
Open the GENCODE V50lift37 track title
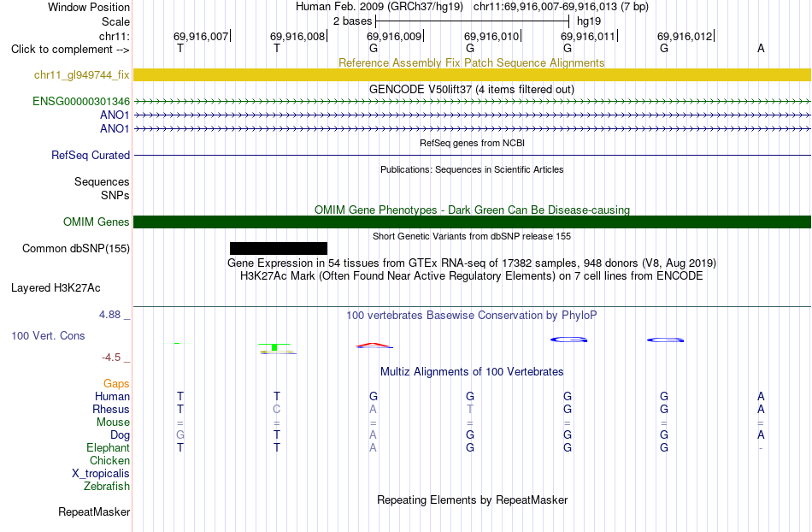(471, 89)
